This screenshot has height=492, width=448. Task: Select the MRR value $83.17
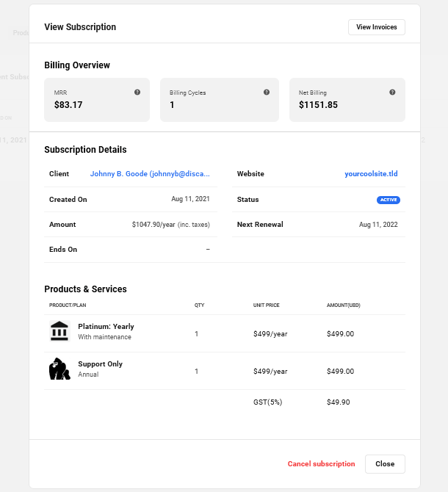click(68, 105)
